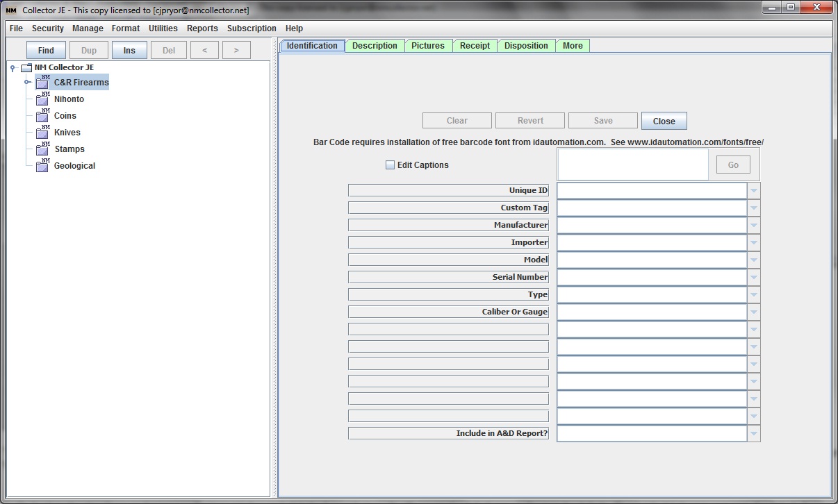Click the Serial Number input field

[652, 277]
